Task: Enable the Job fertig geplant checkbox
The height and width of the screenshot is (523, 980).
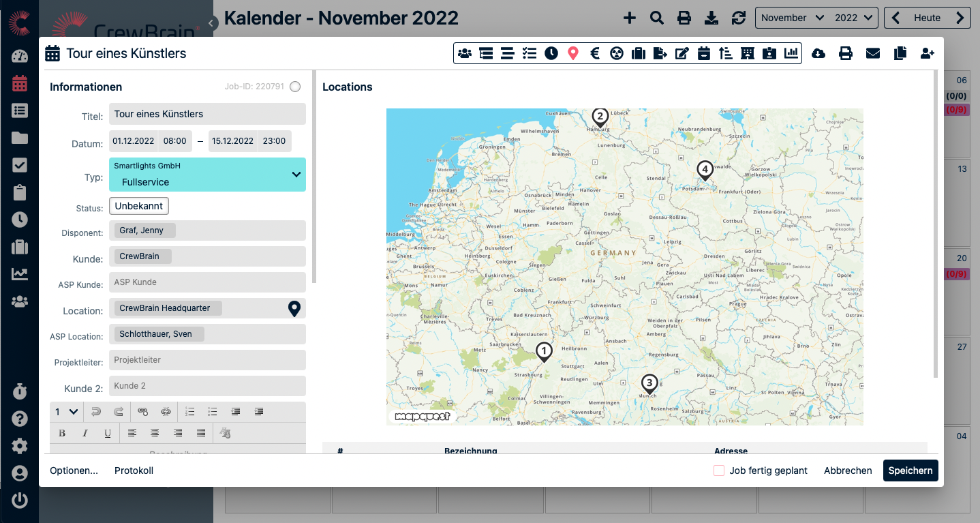Action: [719, 470]
